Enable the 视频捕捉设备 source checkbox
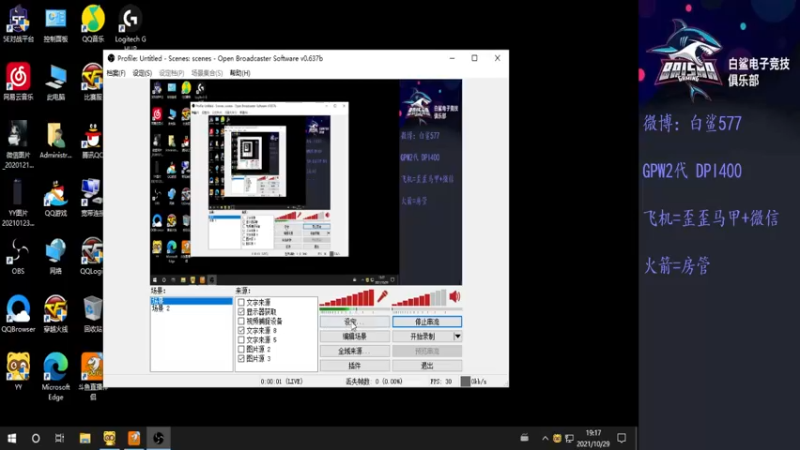The width and height of the screenshot is (800, 450). pyautogui.click(x=241, y=321)
